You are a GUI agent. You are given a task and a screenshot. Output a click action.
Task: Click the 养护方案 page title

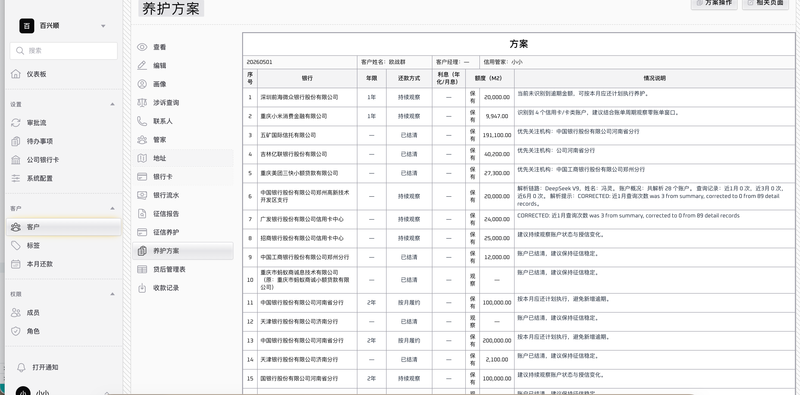point(171,9)
